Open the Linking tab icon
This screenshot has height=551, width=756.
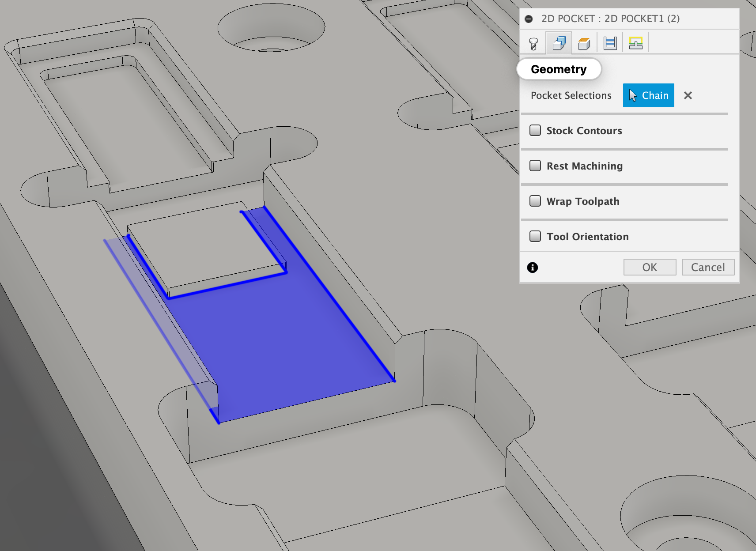[x=636, y=42]
